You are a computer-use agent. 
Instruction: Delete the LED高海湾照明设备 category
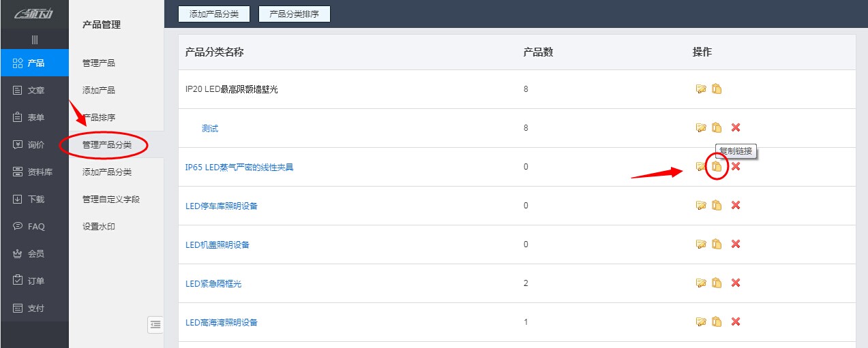tap(735, 322)
